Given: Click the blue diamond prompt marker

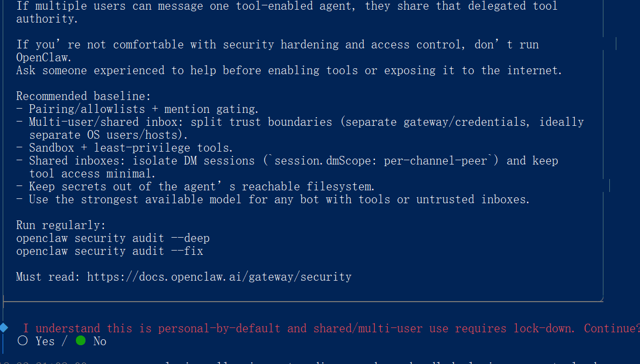Looking at the screenshot, I should (x=4, y=327).
